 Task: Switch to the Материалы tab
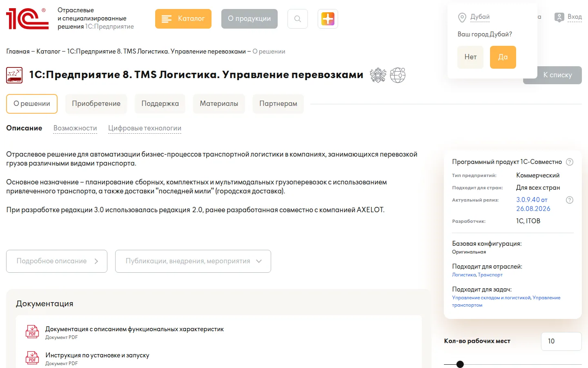pos(219,104)
